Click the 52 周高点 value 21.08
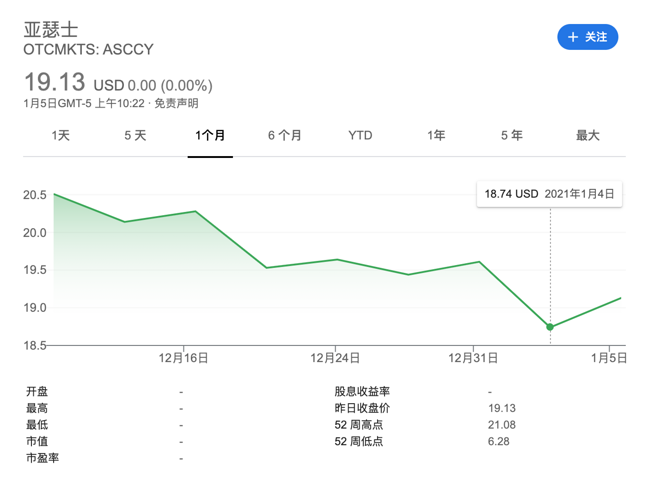This screenshot has height=484, width=660. coord(501,425)
